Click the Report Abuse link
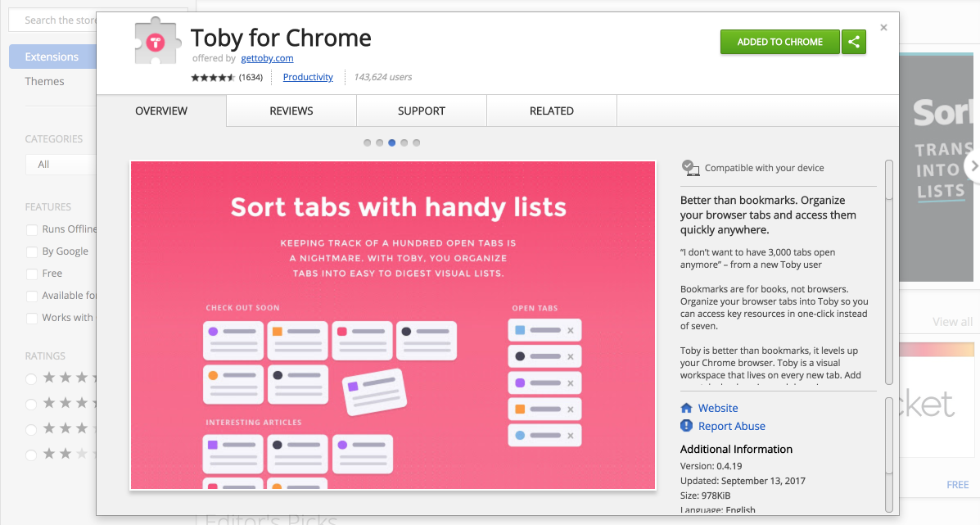The image size is (980, 525). 732,426
